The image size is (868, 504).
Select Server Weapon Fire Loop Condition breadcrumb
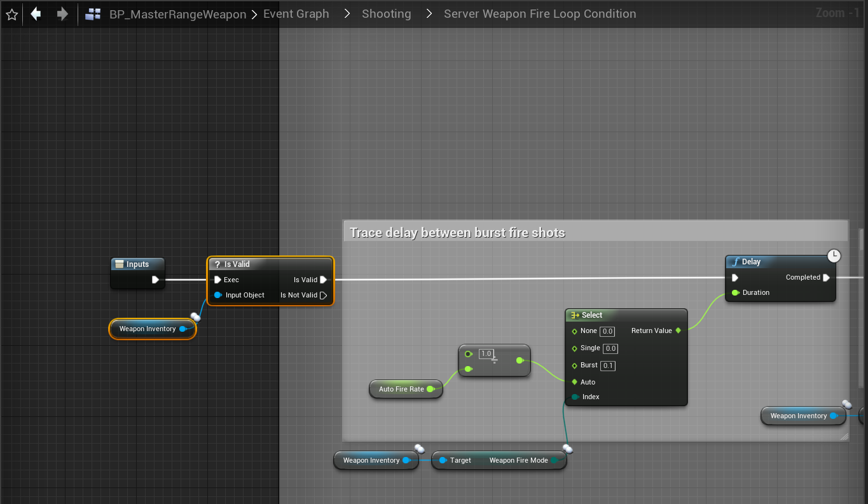(x=539, y=14)
